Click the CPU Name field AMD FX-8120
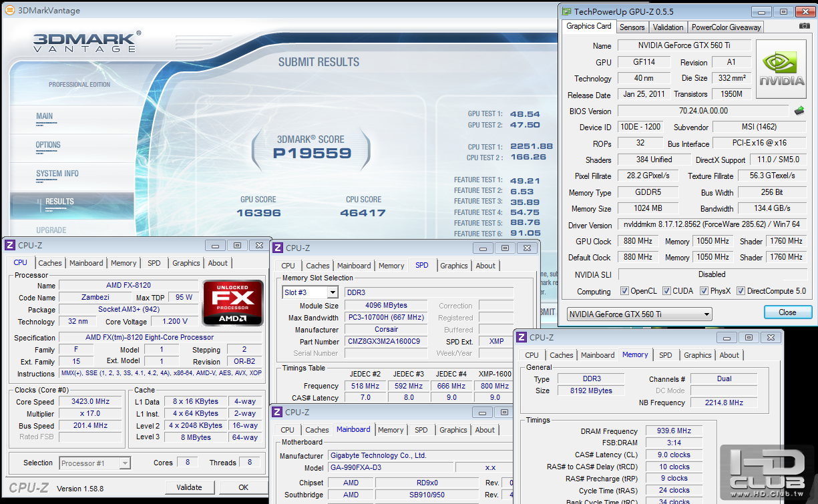This screenshot has height=504, width=818. point(128,285)
